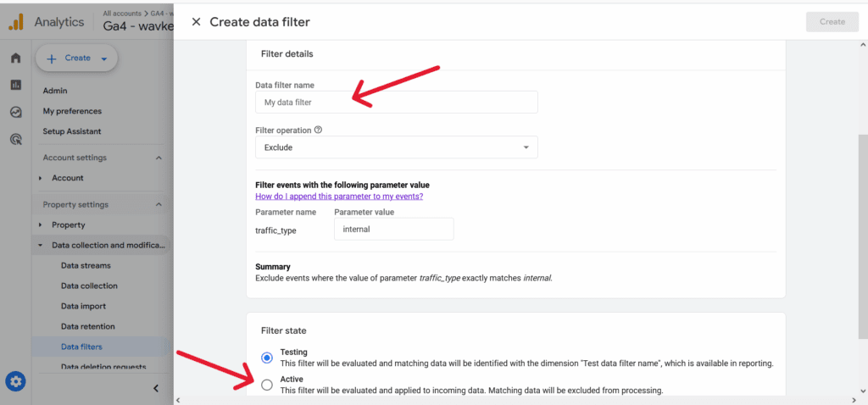Open Data import
868x405 pixels.
click(84, 307)
